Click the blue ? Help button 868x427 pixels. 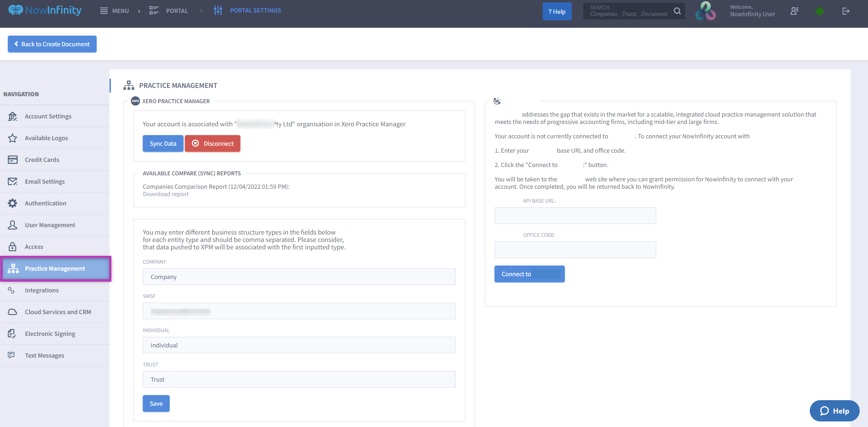tap(557, 12)
